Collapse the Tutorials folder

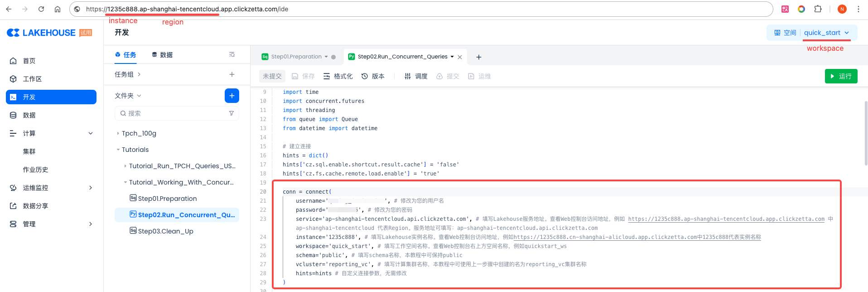pyautogui.click(x=118, y=150)
